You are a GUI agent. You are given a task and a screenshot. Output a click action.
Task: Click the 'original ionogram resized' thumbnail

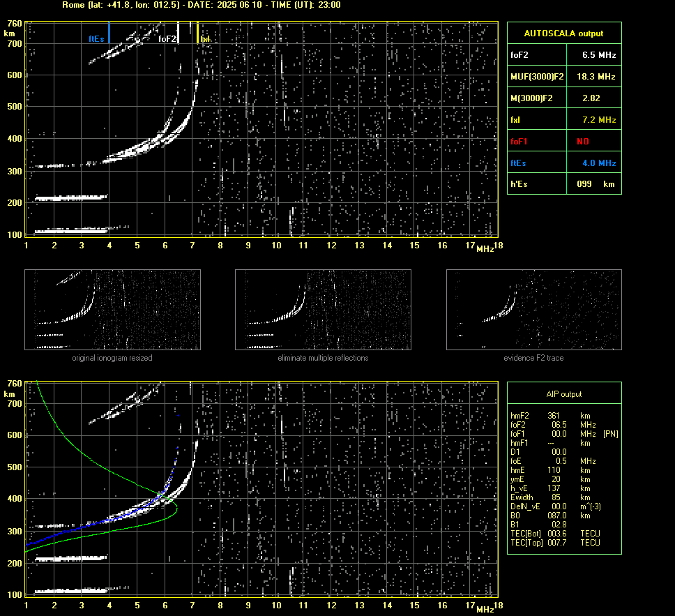[x=112, y=310]
